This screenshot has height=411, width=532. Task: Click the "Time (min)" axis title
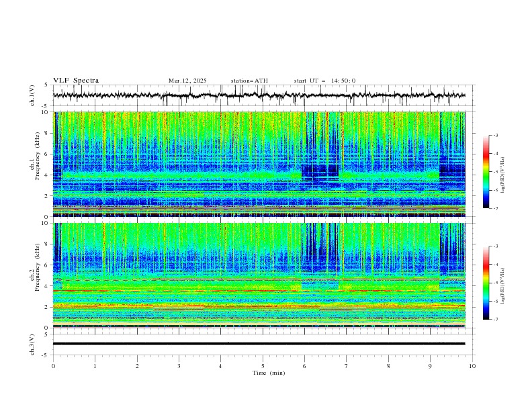tap(269, 373)
